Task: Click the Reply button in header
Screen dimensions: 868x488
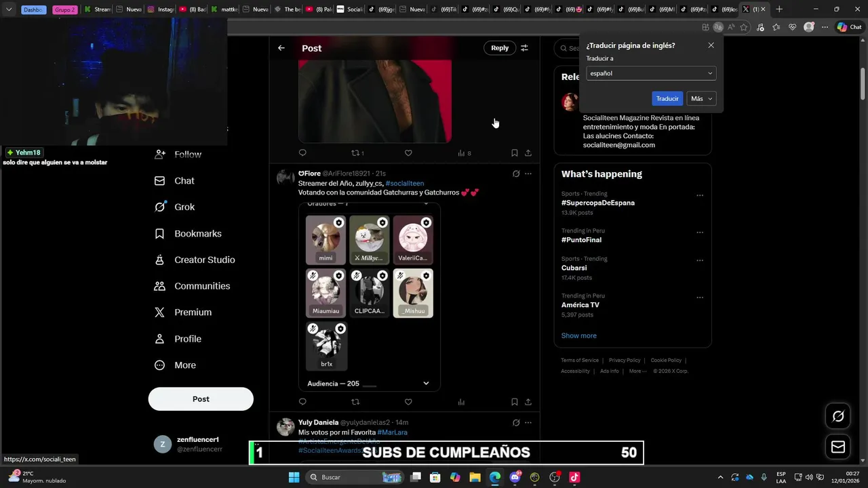Action: tap(500, 48)
